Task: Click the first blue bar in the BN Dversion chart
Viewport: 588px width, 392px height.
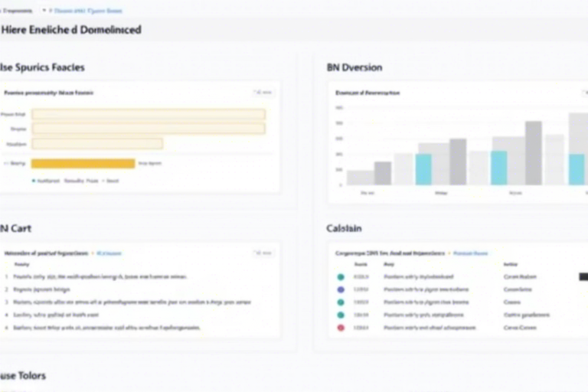Action: [423, 169]
